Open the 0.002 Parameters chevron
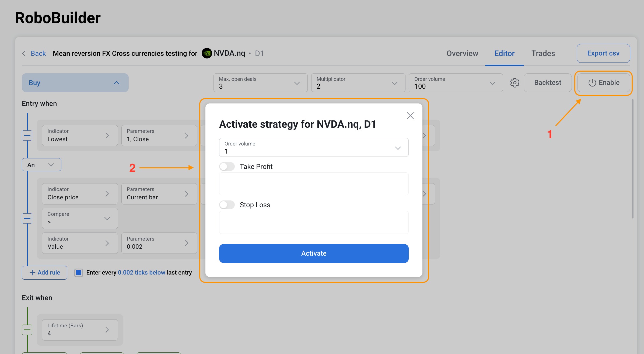Screen dimensions: 644x354 click(187, 243)
